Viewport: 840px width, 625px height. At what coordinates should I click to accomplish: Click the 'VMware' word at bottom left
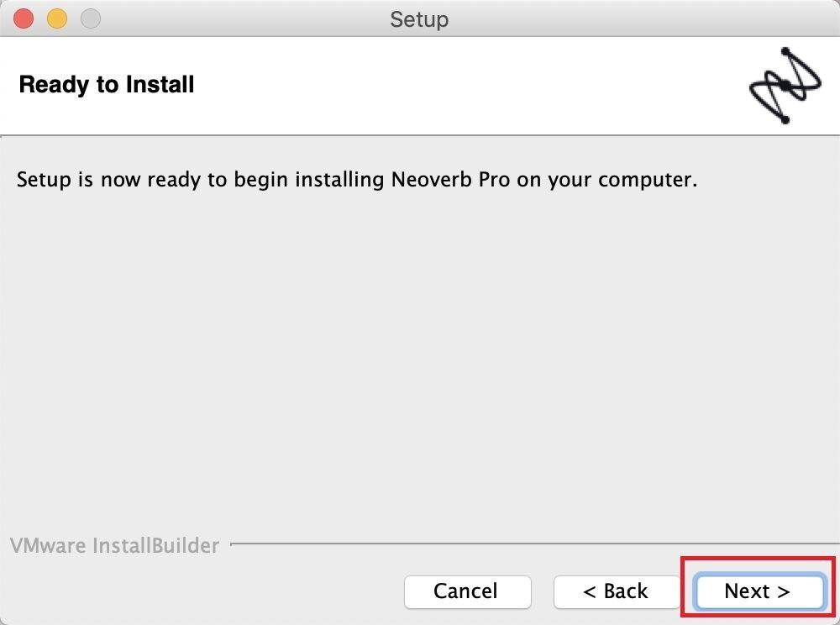pyautogui.click(x=48, y=546)
